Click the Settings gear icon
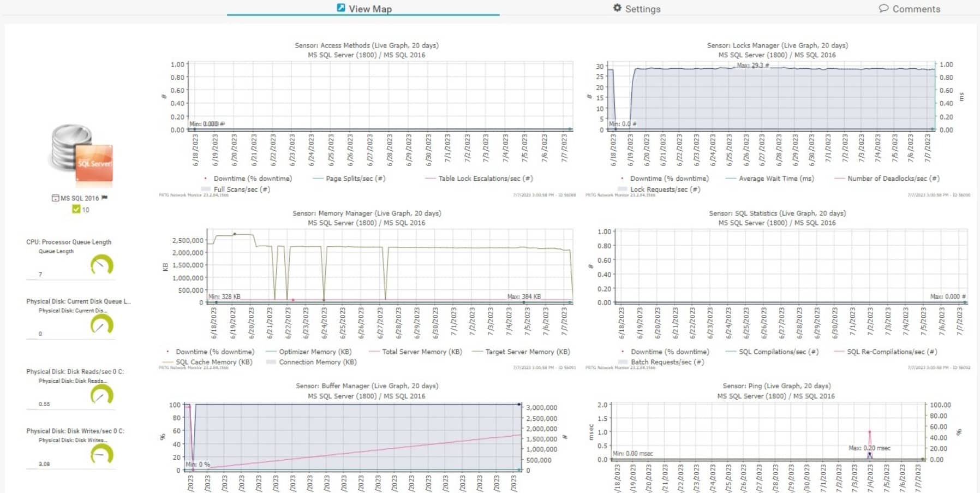The image size is (980, 493). [617, 8]
